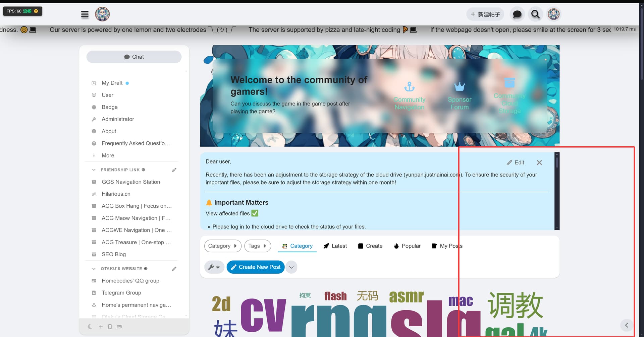Open the Tags filter dropdown

[x=257, y=246]
